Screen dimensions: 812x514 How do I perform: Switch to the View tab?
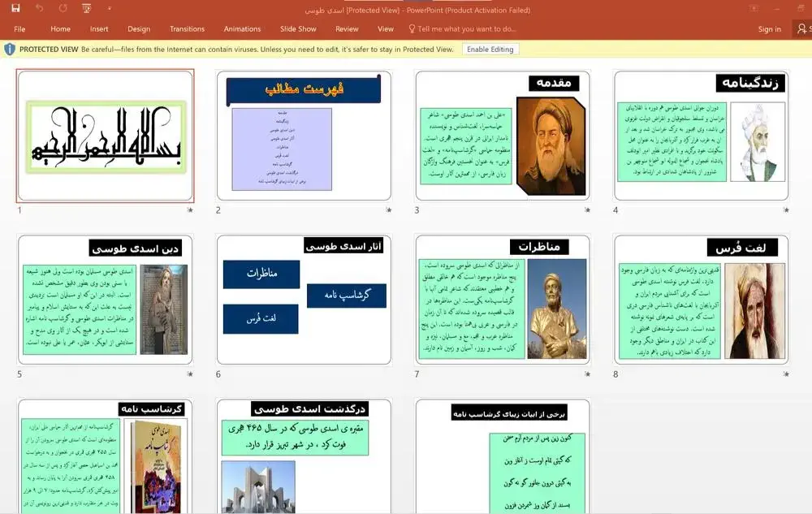(x=385, y=28)
